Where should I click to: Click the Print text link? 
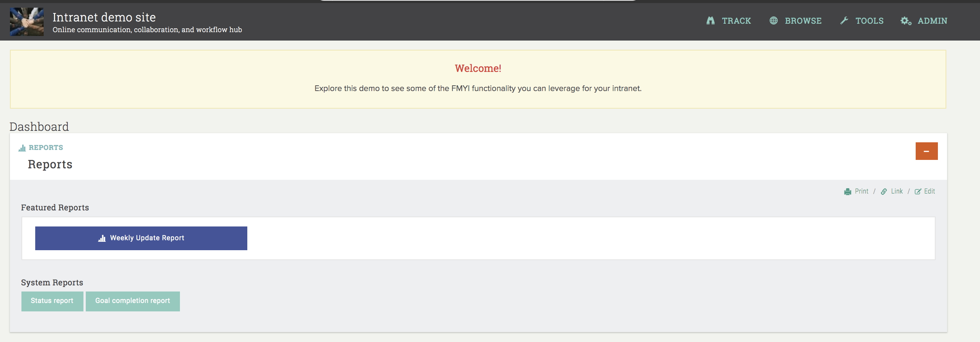pyautogui.click(x=861, y=191)
